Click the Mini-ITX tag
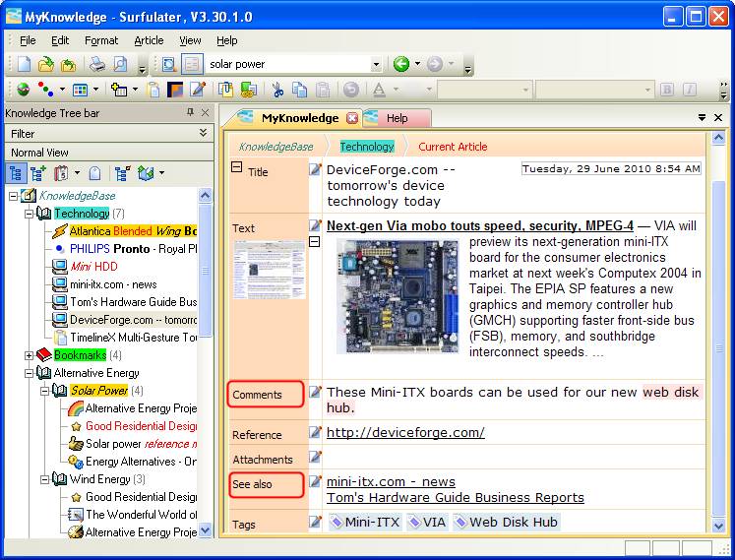This screenshot has height=560, width=735. (x=366, y=522)
